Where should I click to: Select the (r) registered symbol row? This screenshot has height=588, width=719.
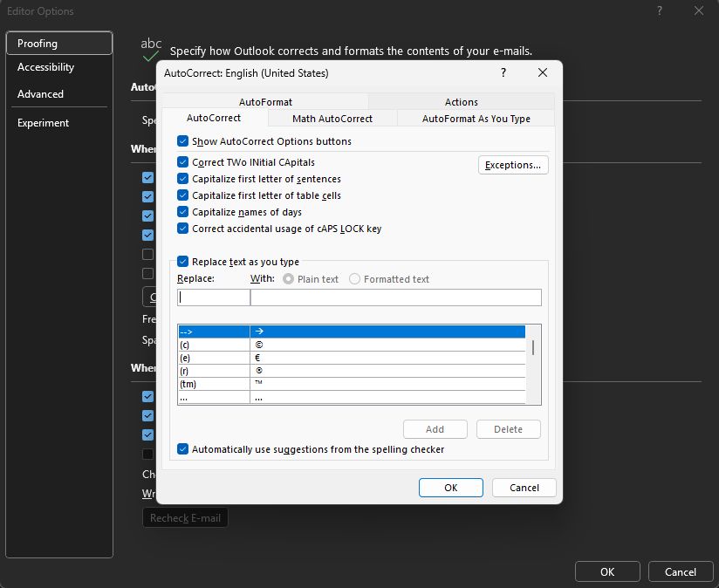(352, 372)
